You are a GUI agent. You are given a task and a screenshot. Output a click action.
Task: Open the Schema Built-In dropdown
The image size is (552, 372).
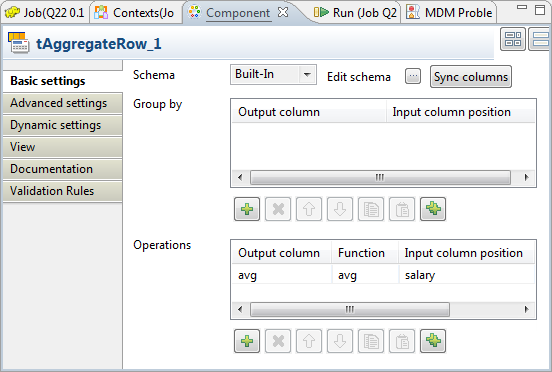(273, 75)
